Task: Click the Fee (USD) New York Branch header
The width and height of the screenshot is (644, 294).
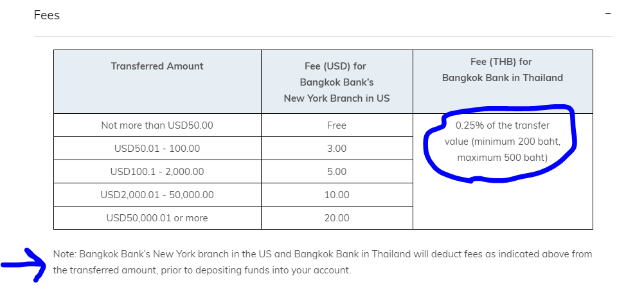Action: pos(337,82)
